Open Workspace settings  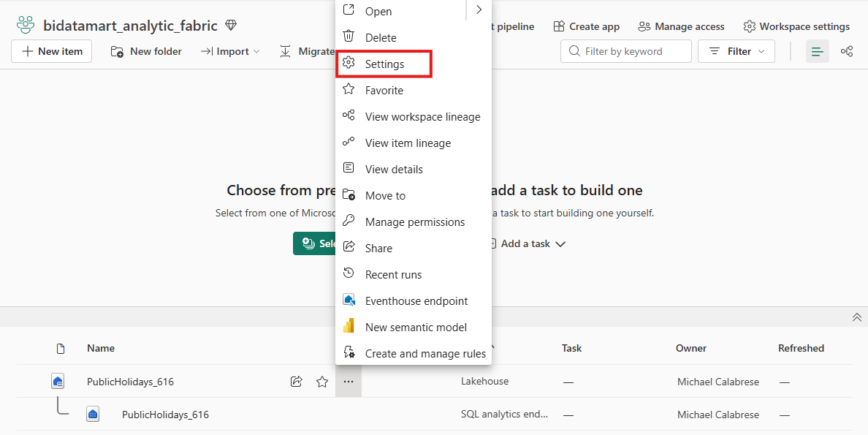point(796,26)
